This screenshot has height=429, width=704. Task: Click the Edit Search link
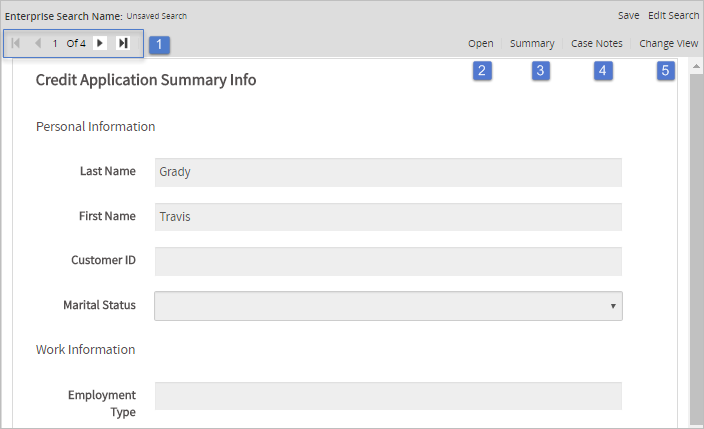click(673, 16)
